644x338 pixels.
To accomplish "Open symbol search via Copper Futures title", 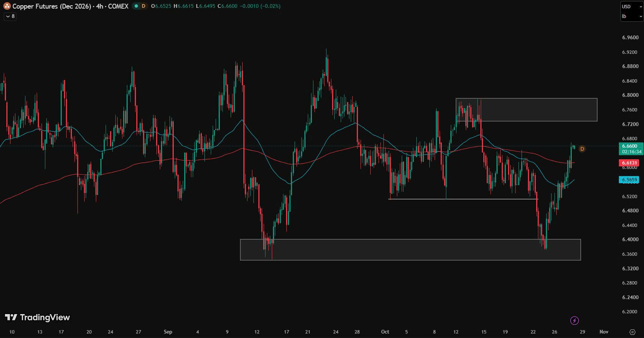I will (x=70, y=6).
